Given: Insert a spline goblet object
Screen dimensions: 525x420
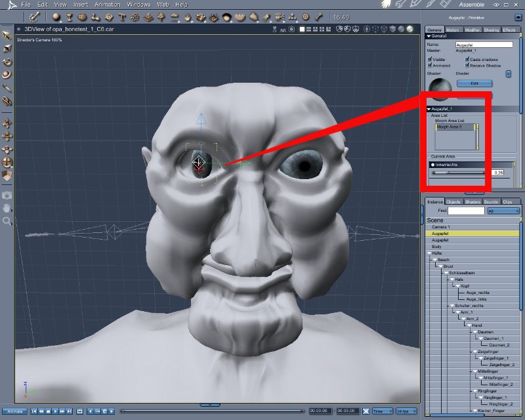Looking at the screenshot, I should pyautogui.click(x=69, y=17).
